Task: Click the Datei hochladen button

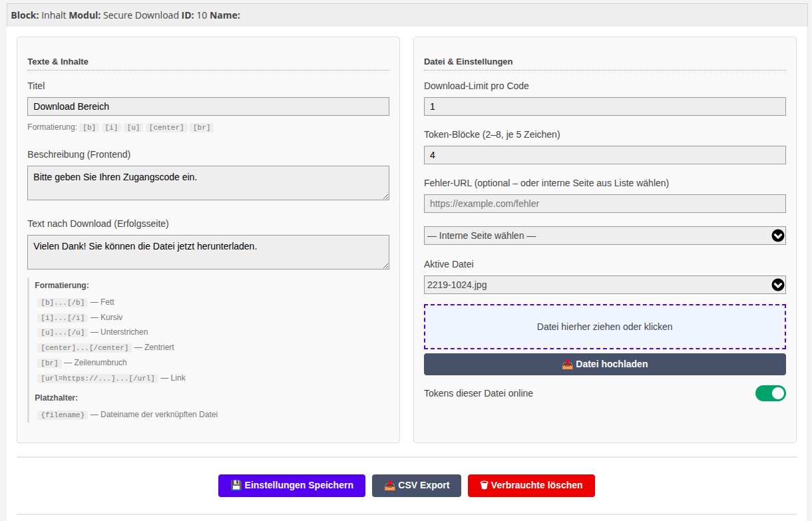Action: point(604,364)
